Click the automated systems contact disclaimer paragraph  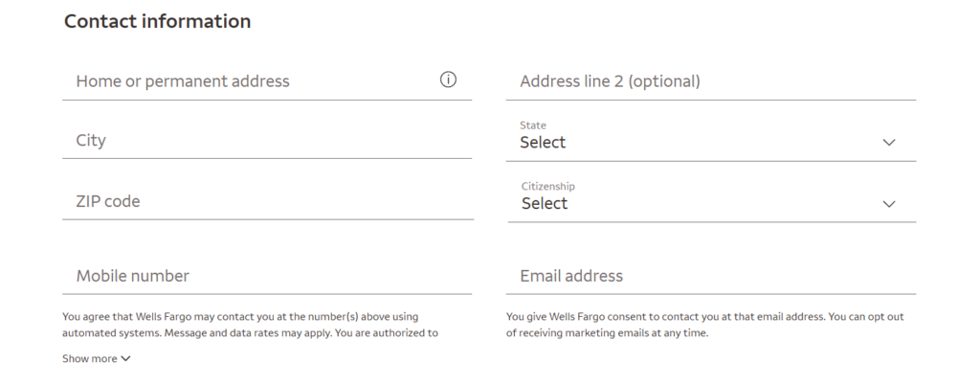coord(249,325)
